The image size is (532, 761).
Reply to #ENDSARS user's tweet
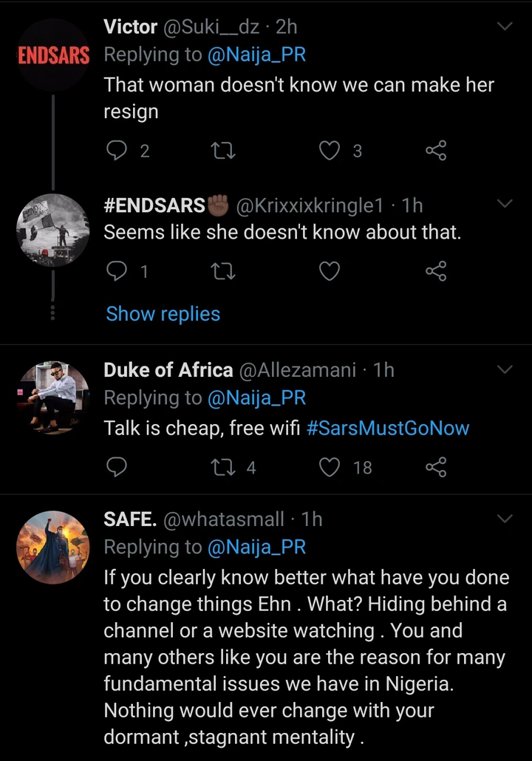coord(117,272)
